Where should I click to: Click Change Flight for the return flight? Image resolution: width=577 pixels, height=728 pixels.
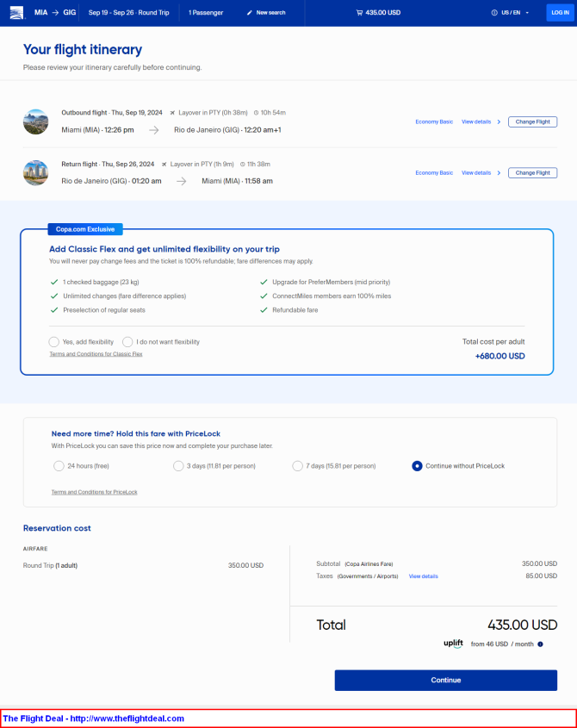click(532, 172)
